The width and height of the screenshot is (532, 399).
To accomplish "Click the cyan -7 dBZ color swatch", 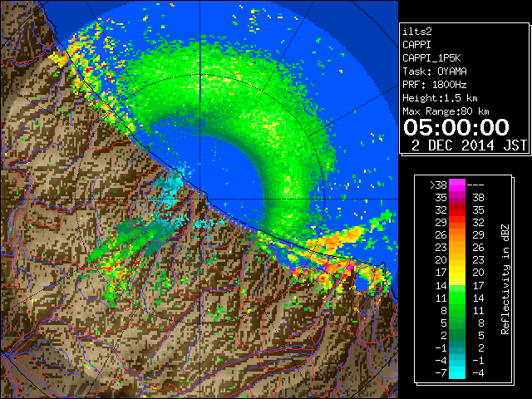I will point(457,372).
